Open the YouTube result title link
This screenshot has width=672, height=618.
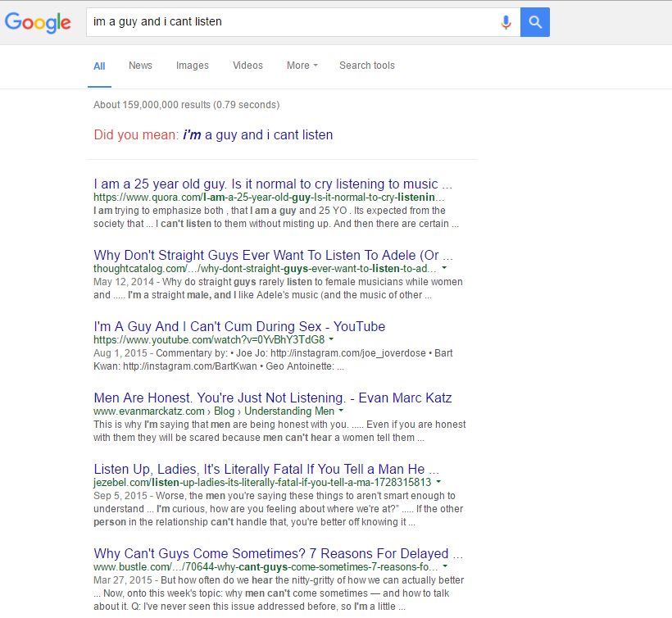(x=239, y=326)
